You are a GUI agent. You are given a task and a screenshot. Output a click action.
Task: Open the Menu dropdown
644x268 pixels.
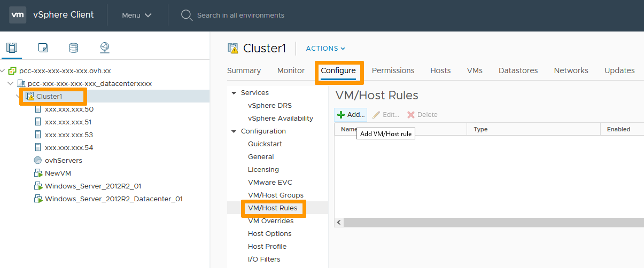[137, 15]
